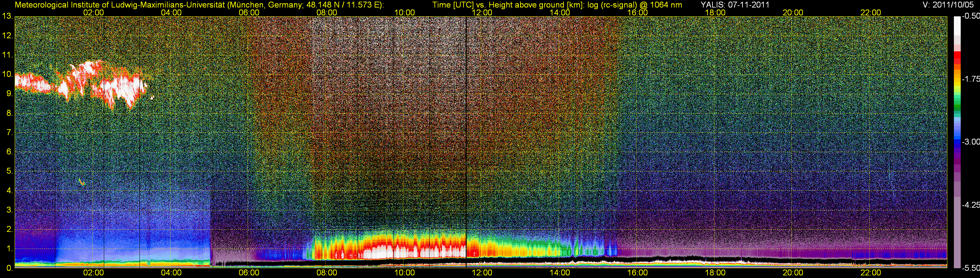Screen dimensions: 980x278
Task: Click the height label 3 on the vertical axis
Action: click(x=9, y=210)
